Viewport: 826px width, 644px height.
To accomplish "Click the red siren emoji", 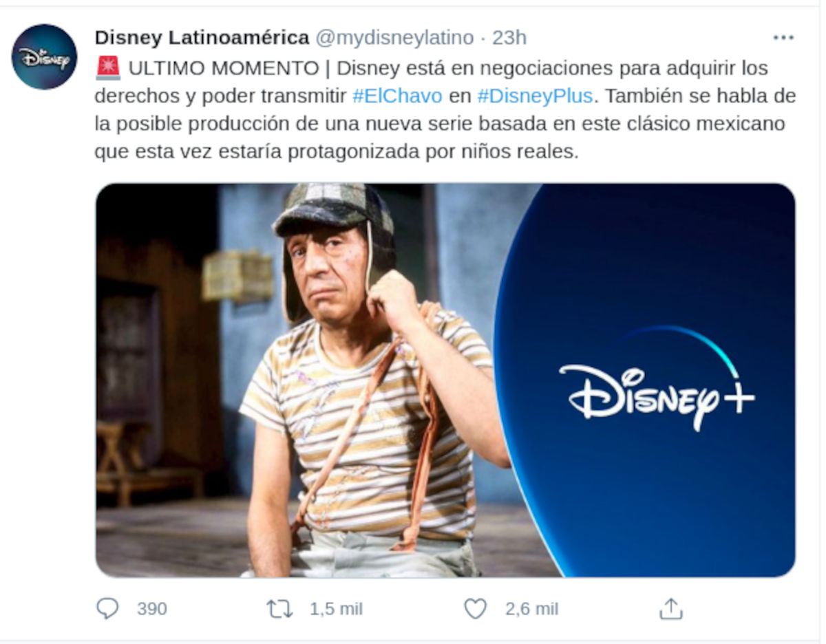I will (108, 67).
